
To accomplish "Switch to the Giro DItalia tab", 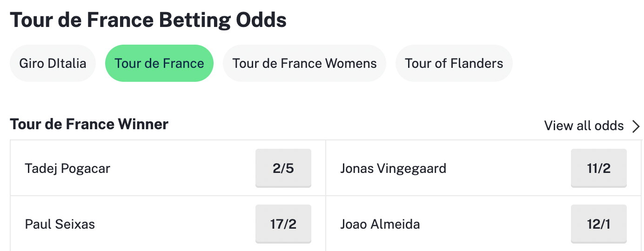I will click(x=53, y=63).
